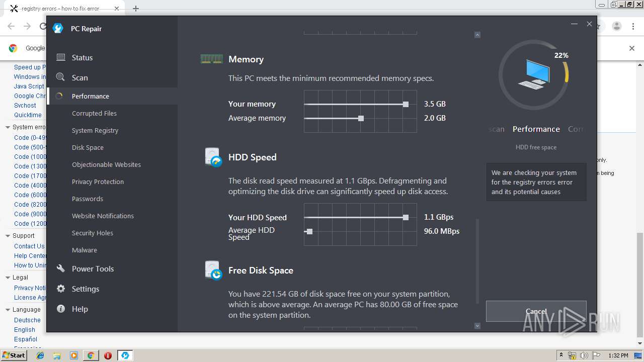This screenshot has width=644, height=362.
Task: Cancel the running scan
Action: (x=536, y=311)
